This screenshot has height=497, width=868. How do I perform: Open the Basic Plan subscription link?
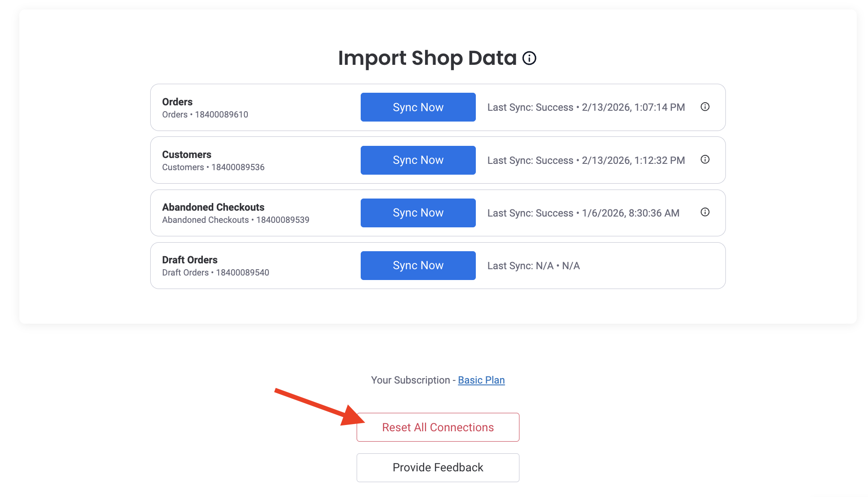[481, 380]
